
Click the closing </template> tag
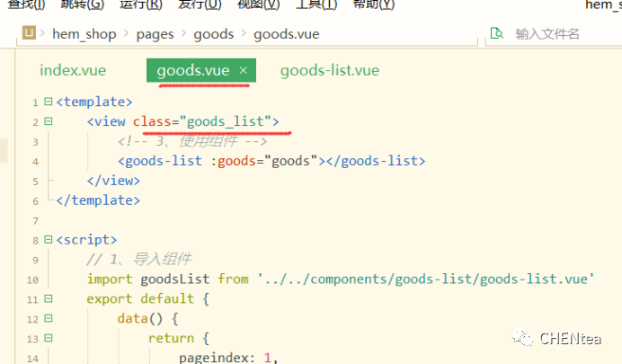pos(98,200)
